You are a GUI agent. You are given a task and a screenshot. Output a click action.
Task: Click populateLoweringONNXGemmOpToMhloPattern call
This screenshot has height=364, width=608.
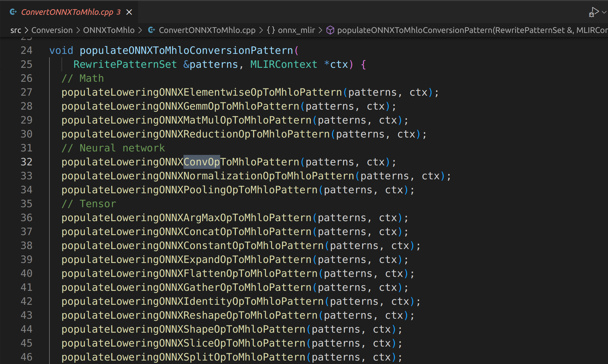tap(180, 106)
